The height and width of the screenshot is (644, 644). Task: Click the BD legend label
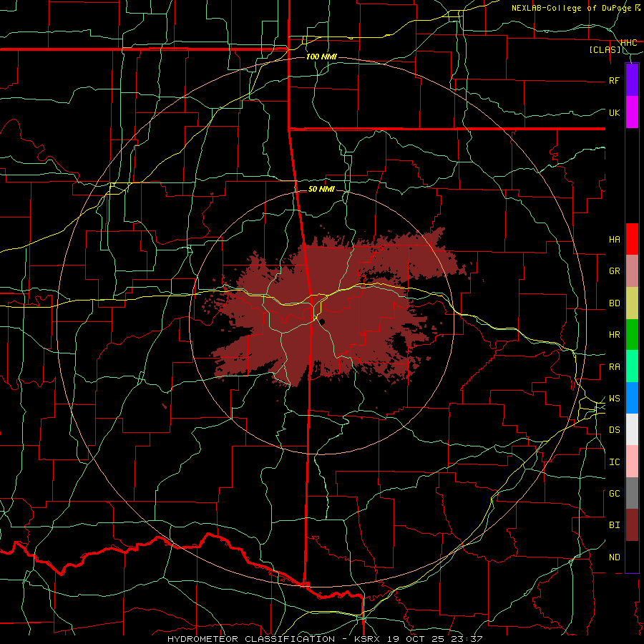(615, 303)
